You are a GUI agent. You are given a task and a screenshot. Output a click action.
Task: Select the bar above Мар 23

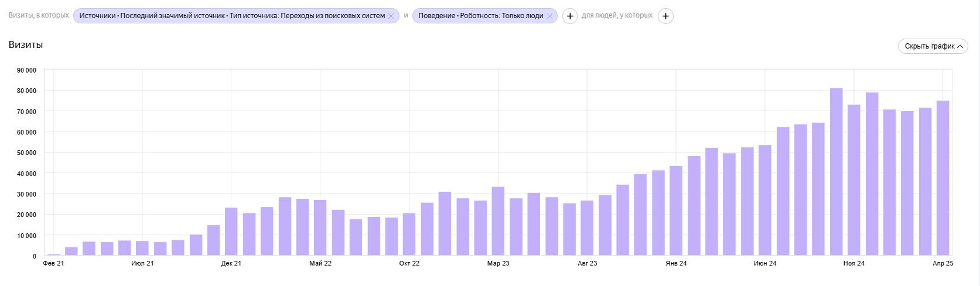coord(498,221)
